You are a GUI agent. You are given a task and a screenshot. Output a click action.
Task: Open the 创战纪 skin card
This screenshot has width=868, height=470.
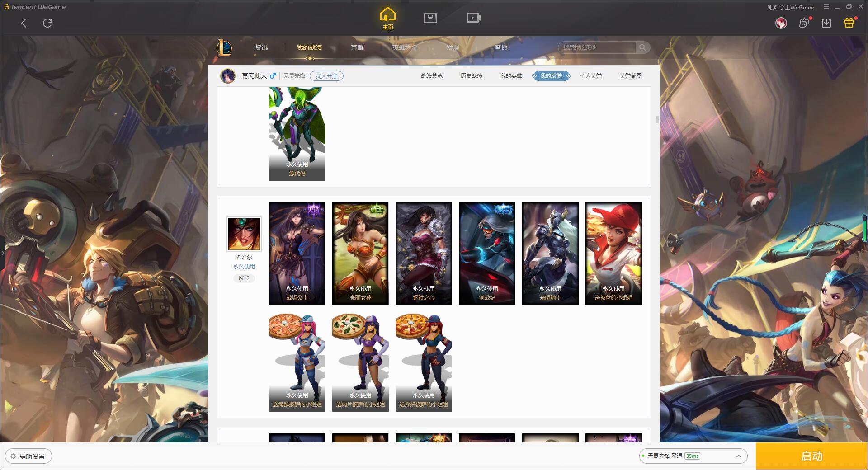487,254
